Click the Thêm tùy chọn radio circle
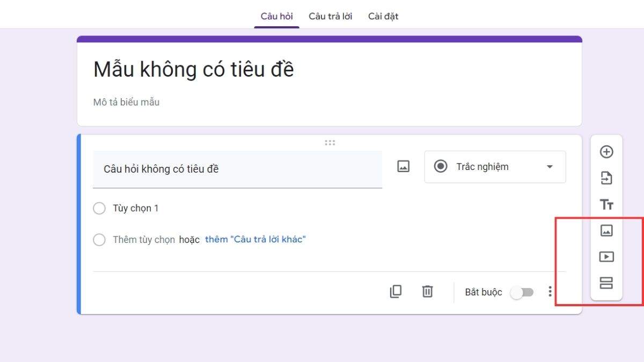644x362 pixels. pyautogui.click(x=99, y=240)
